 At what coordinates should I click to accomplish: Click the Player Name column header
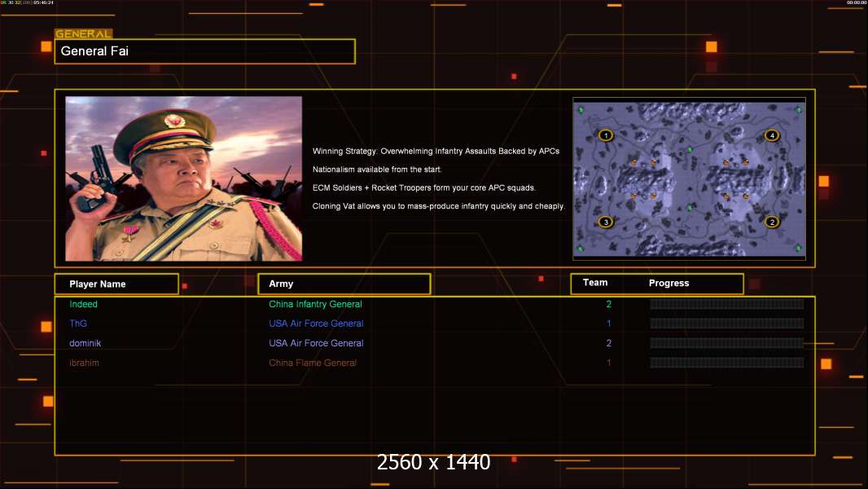[x=116, y=284]
